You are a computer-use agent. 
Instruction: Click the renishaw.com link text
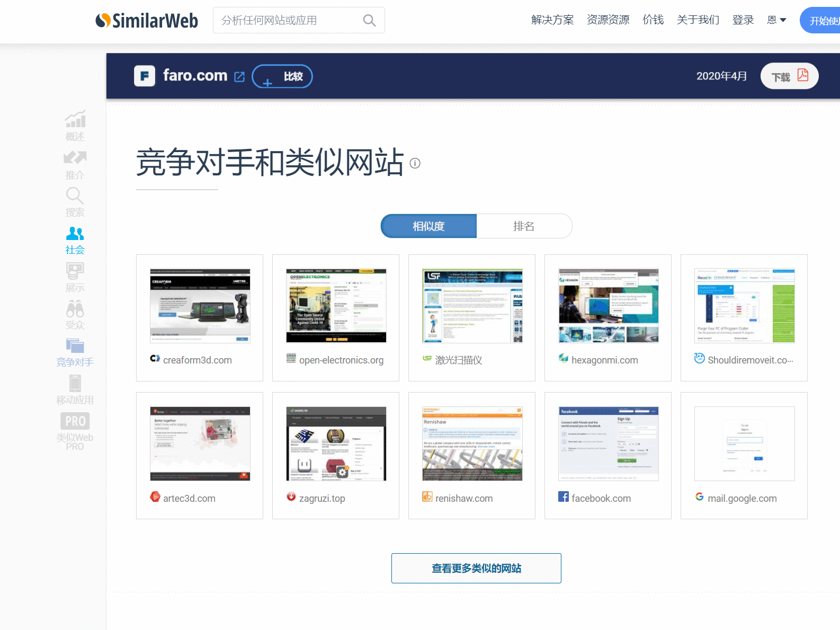[464, 499]
